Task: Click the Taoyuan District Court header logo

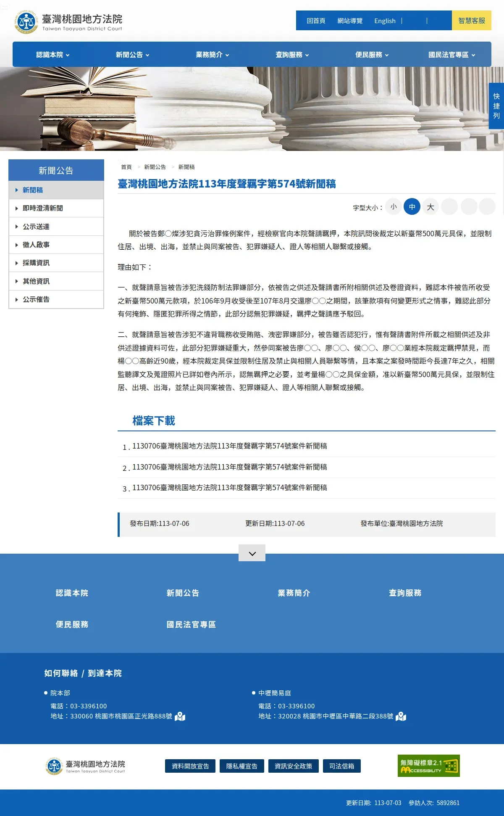Action: click(x=68, y=22)
